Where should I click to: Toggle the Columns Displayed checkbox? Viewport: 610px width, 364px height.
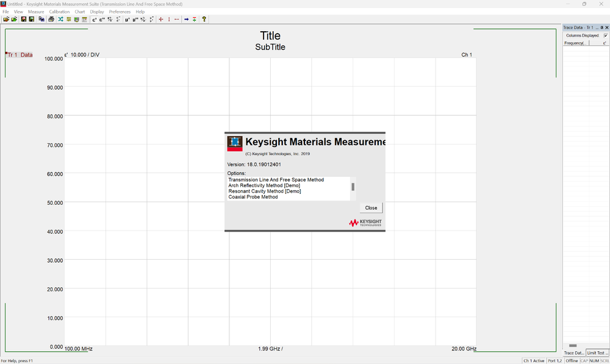coord(605,35)
